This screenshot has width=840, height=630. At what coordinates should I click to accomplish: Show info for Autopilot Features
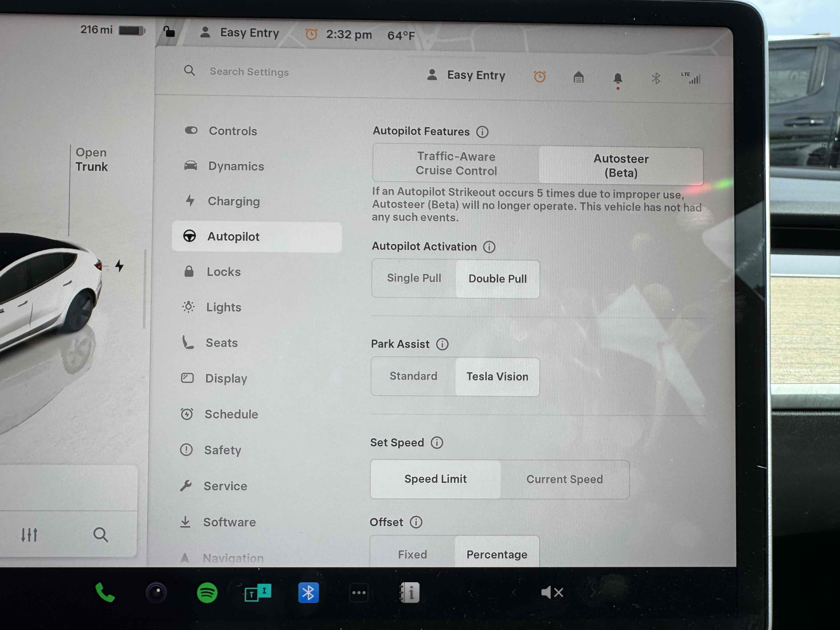tap(482, 132)
